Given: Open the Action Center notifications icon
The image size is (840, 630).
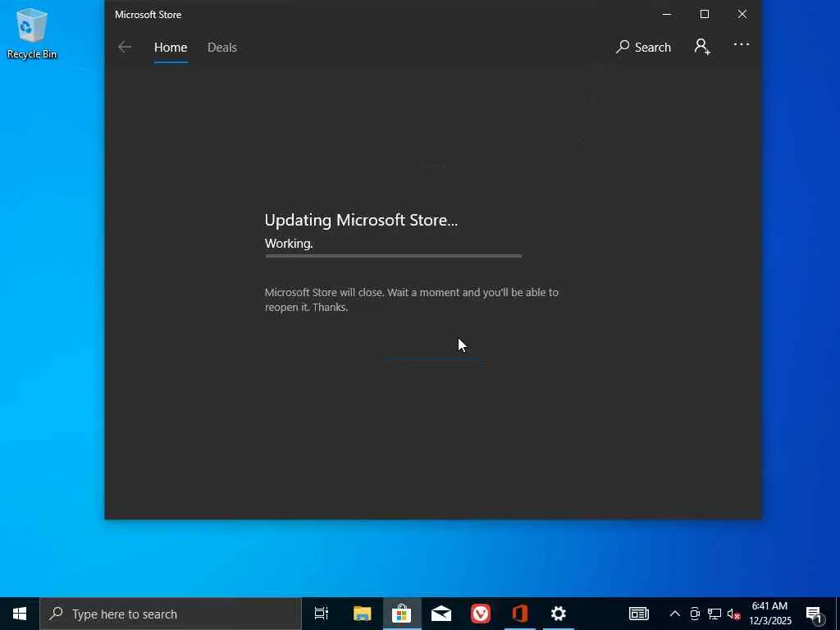Looking at the screenshot, I should [x=815, y=614].
